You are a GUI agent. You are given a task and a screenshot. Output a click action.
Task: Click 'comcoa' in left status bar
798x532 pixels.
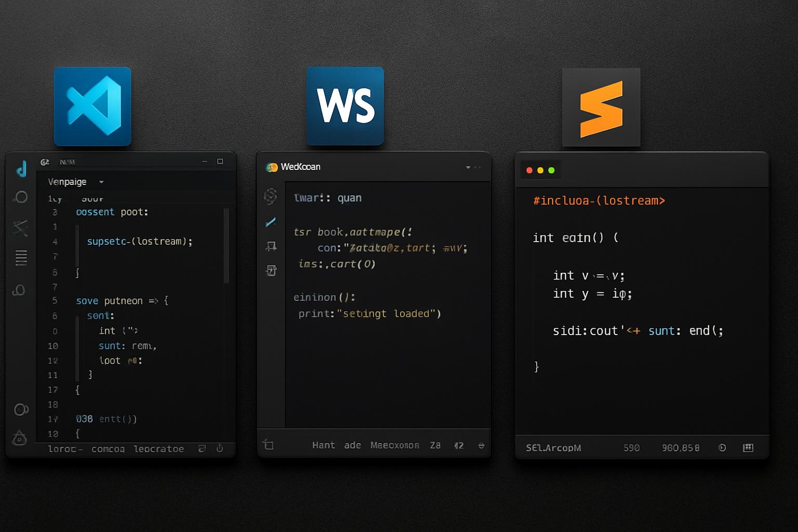point(108,449)
